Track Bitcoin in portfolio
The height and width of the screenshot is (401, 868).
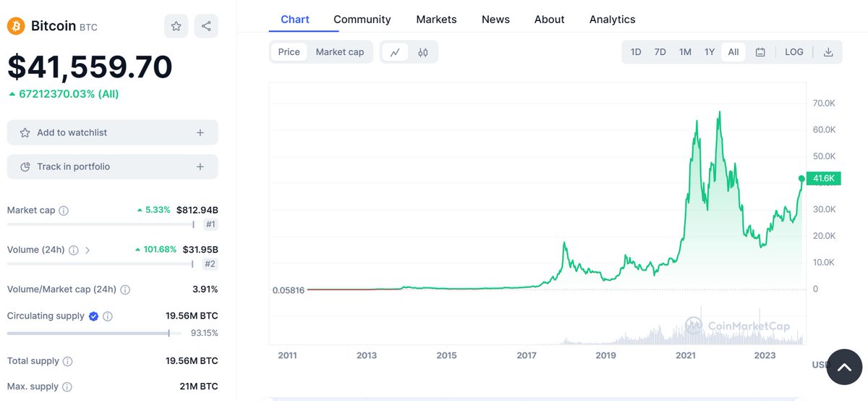[112, 166]
